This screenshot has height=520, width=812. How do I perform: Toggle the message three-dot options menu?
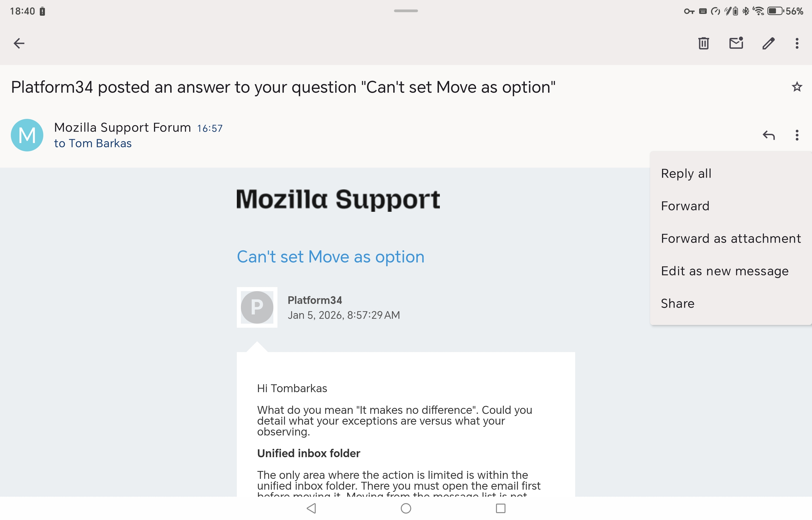[x=797, y=135]
